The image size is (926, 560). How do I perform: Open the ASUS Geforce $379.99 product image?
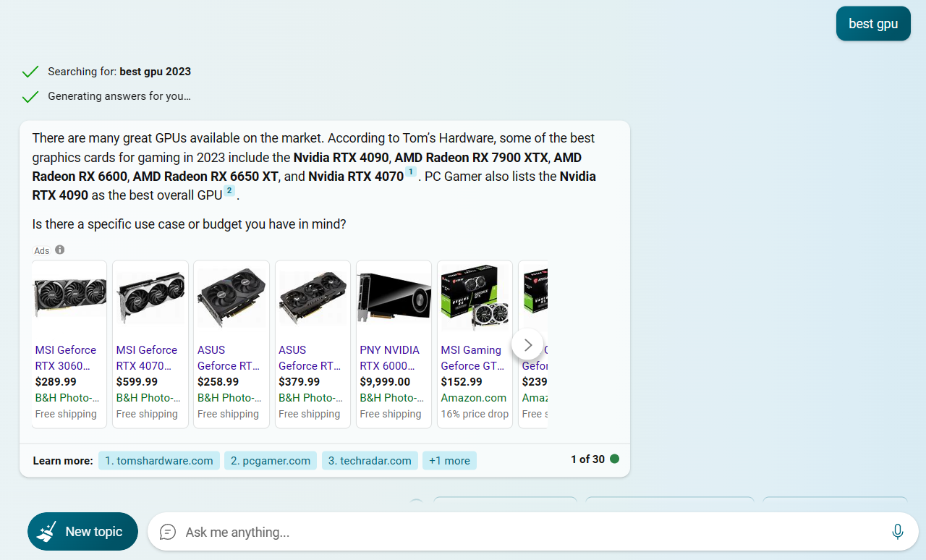pos(313,295)
